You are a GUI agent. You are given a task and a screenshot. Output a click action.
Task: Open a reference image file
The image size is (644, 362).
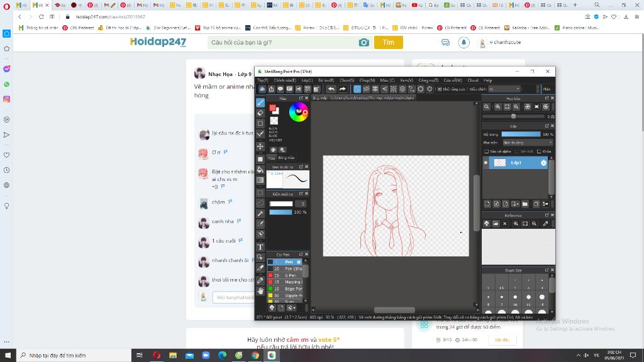tap(496, 224)
